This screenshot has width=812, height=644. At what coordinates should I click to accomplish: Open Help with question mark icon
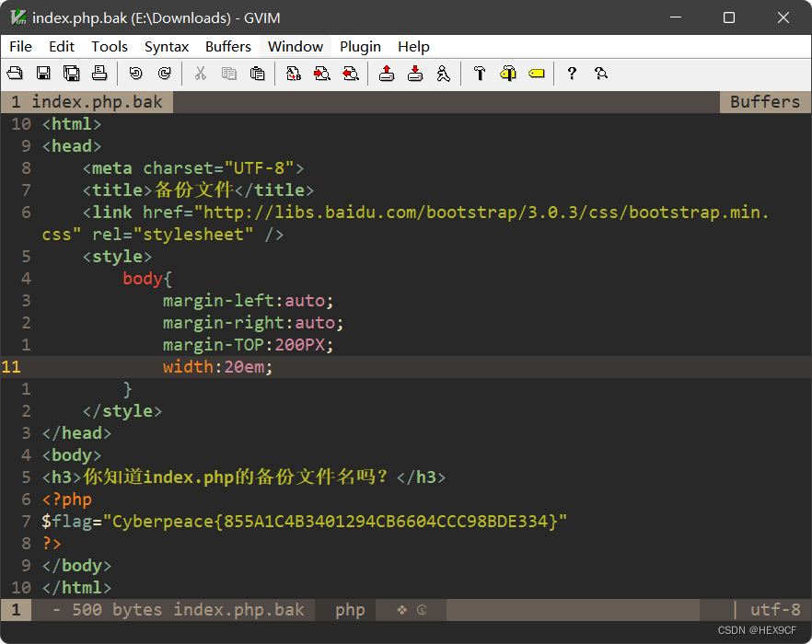[572, 74]
